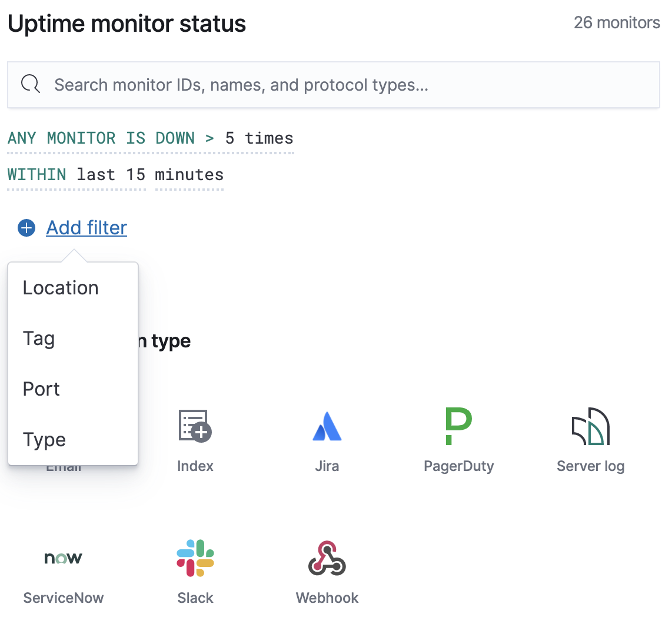Select the Index connector icon
Viewport: 672px width, 617px height.
195,426
